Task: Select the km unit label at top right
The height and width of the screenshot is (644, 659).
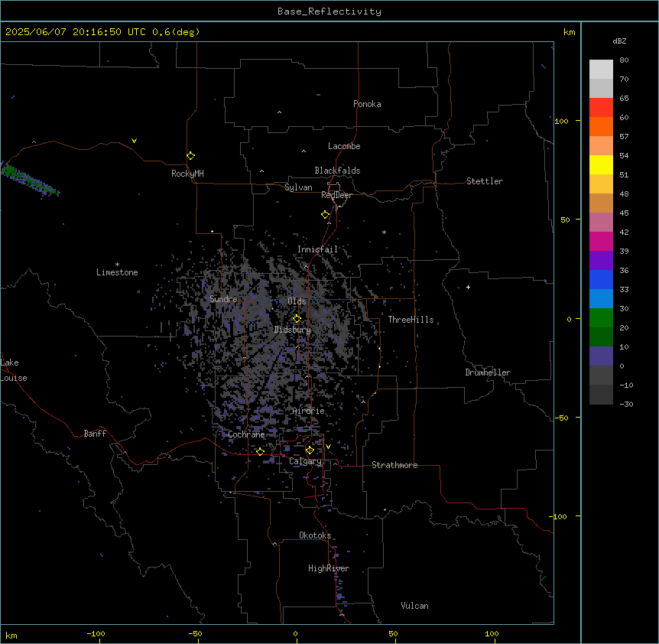Action: pos(569,32)
